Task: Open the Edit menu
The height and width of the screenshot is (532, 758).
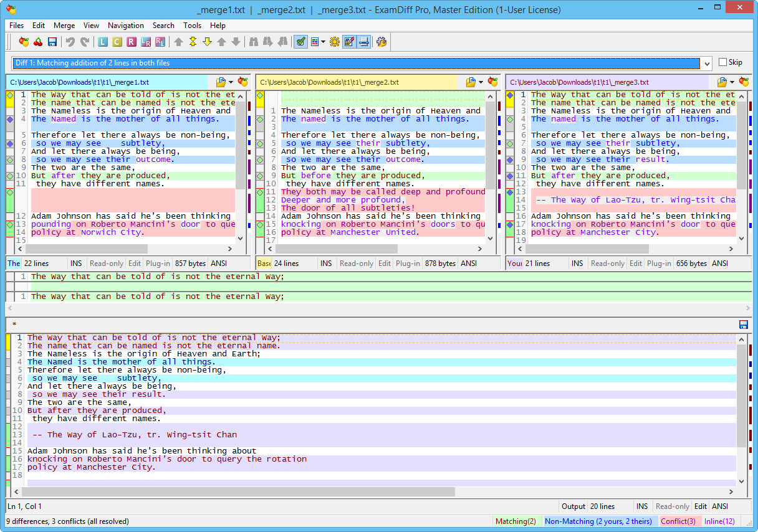Action: 39,26
